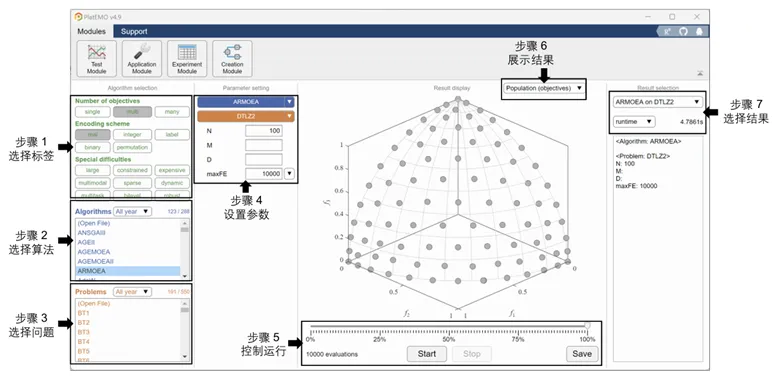This screenshot has width=780, height=381.
Task: Open the Application Module
Action: [142, 59]
